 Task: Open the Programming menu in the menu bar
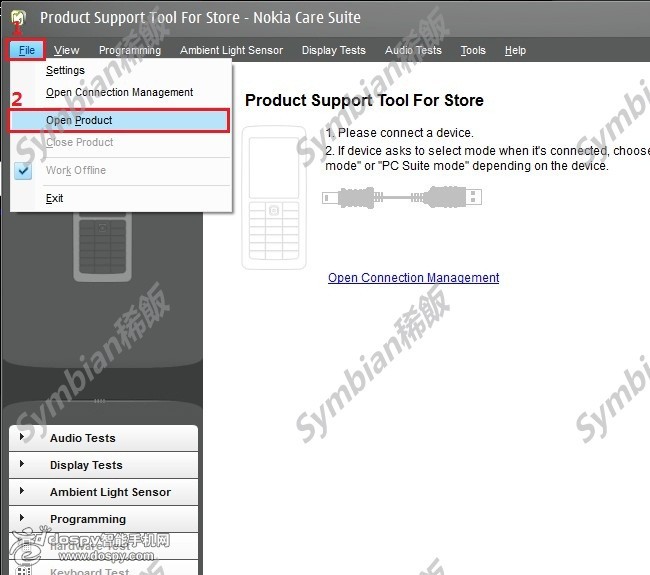(130, 50)
